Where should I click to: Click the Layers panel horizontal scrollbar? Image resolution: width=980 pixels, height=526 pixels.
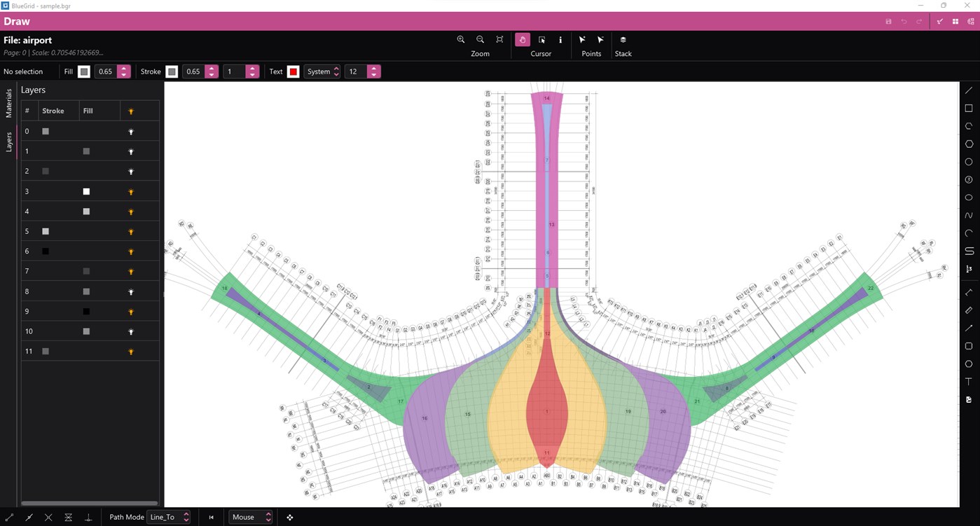pyautogui.click(x=90, y=503)
